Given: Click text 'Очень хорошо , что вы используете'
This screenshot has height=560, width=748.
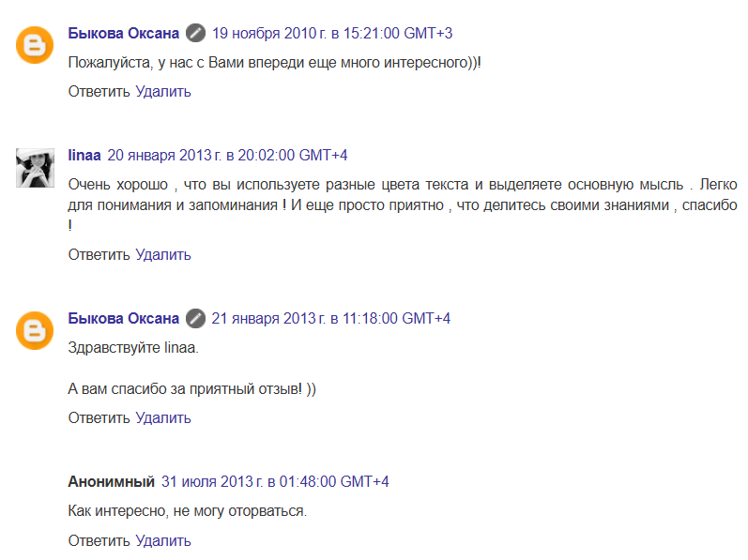Looking at the screenshot, I should click(193, 185).
